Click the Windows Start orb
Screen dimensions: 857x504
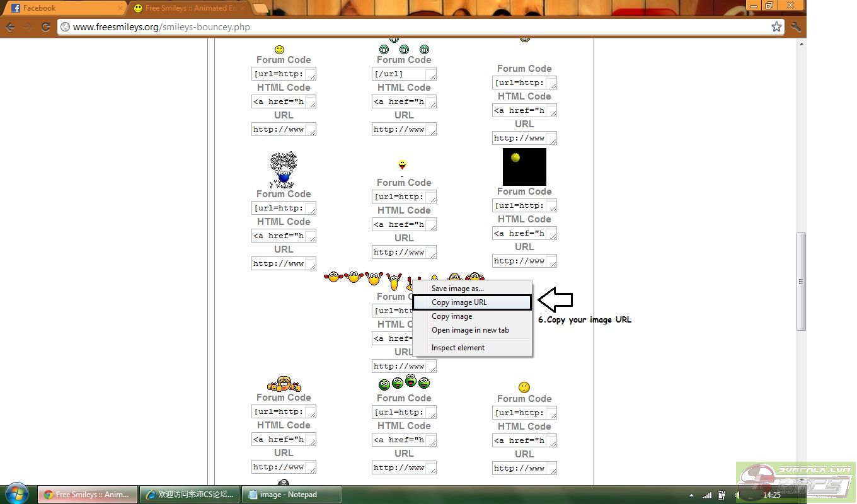16,493
